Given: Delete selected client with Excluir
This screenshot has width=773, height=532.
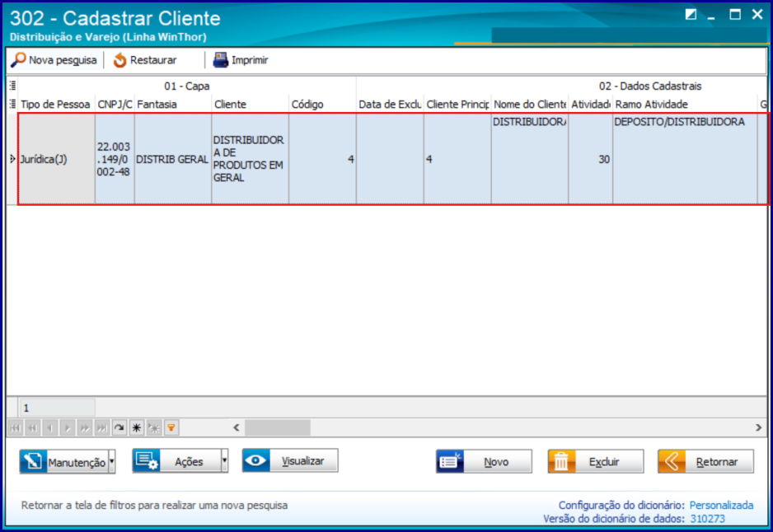Looking at the screenshot, I should [x=596, y=461].
